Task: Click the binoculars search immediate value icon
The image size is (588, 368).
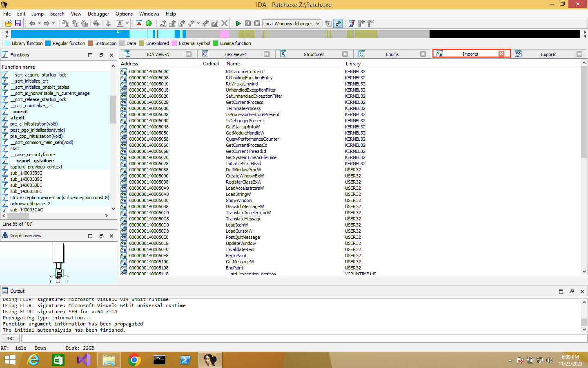Action: [x=66, y=23]
